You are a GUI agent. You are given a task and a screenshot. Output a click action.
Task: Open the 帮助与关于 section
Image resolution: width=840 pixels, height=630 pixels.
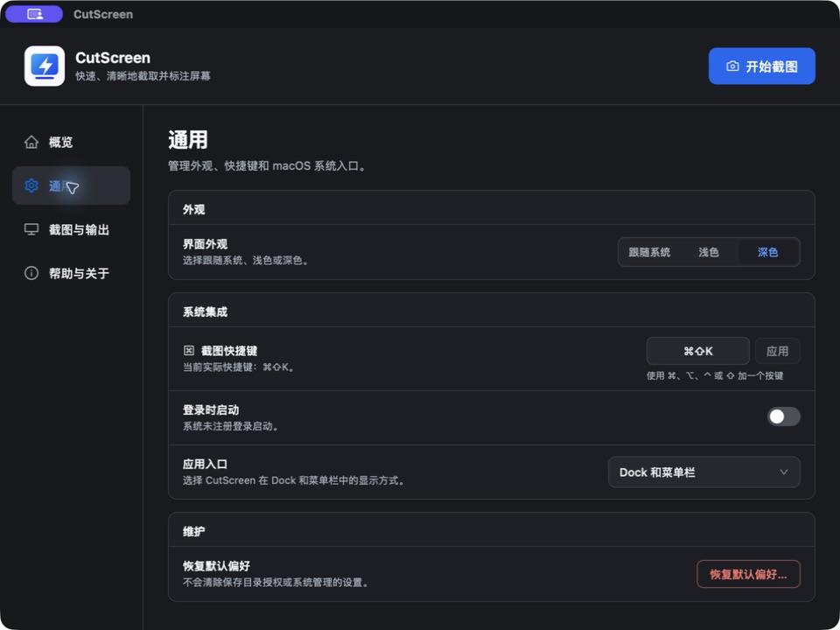71,273
